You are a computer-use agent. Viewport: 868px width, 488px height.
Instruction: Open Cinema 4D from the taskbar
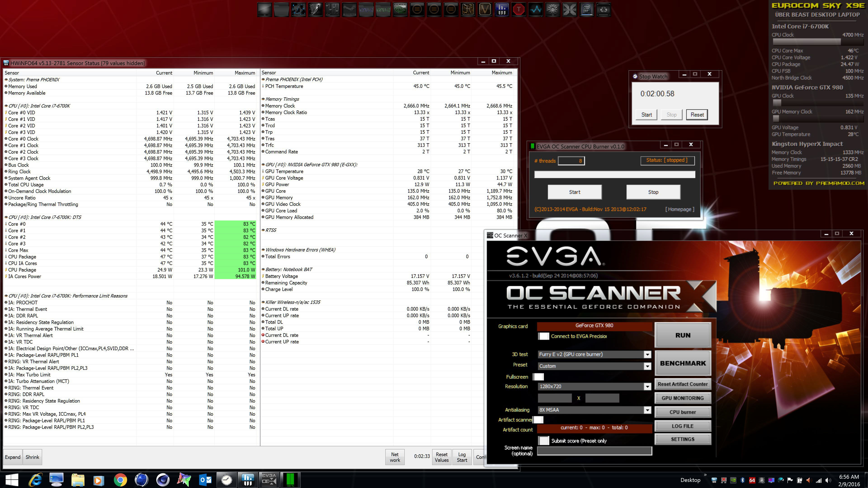(163, 480)
